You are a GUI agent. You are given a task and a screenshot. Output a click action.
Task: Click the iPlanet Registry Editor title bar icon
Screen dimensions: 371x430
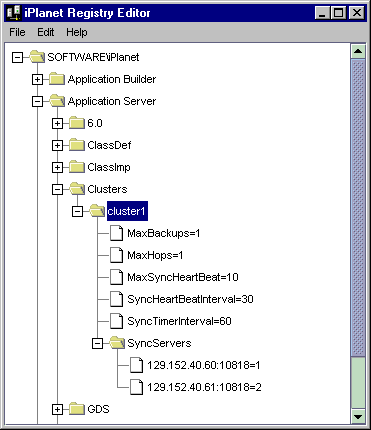point(14,13)
